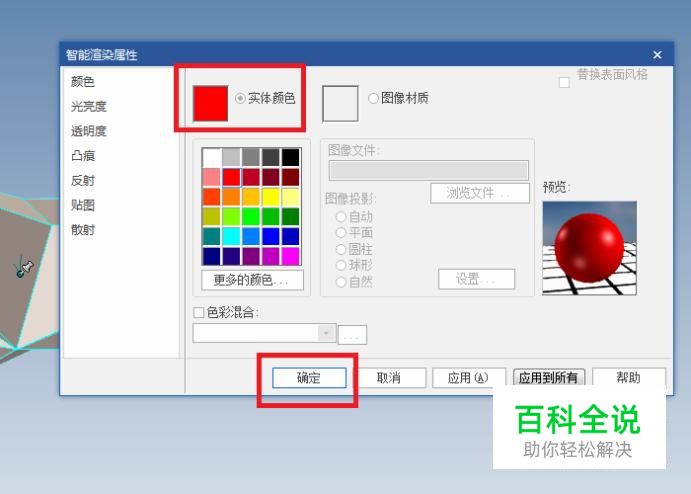
Task: Pick the cyan palette swatch
Action: point(231,237)
